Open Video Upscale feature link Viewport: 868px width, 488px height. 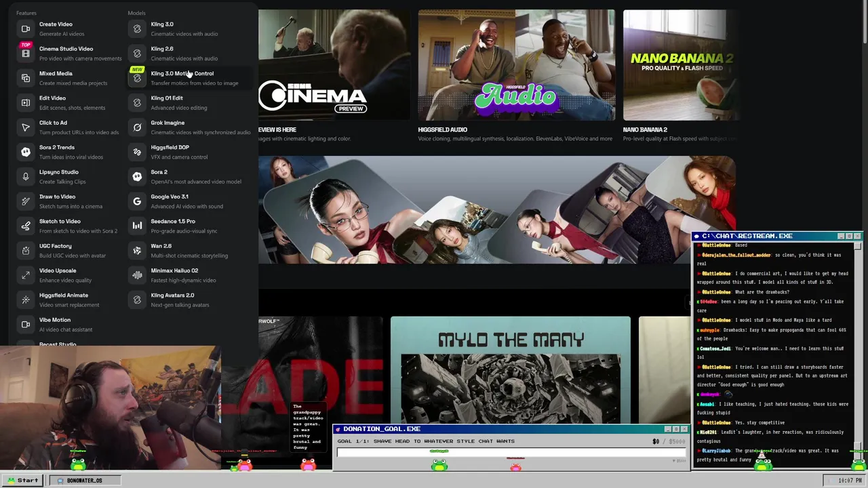[x=68, y=275]
